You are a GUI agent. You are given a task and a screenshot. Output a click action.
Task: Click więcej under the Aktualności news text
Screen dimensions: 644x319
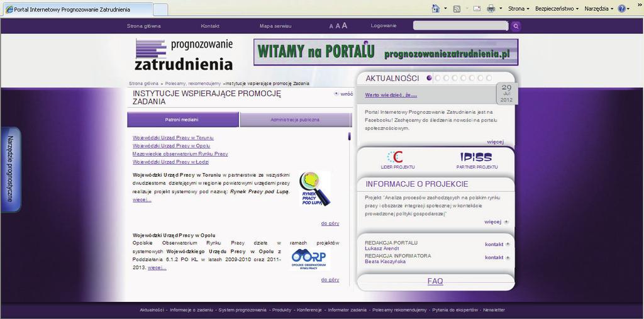coord(496,142)
